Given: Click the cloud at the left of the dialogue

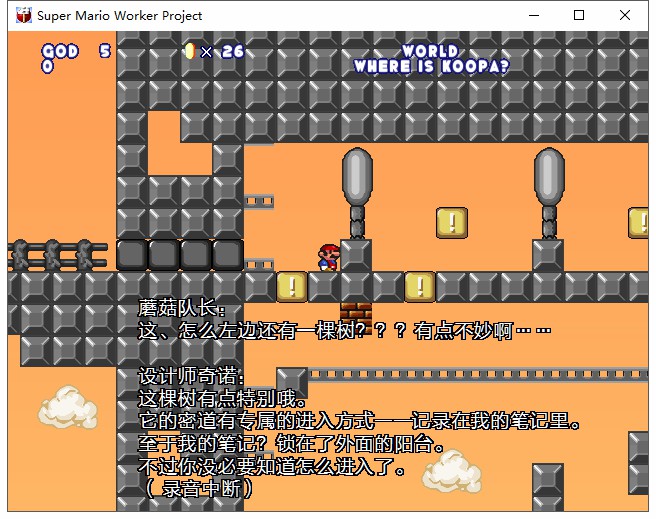Looking at the screenshot, I should (x=68, y=407).
